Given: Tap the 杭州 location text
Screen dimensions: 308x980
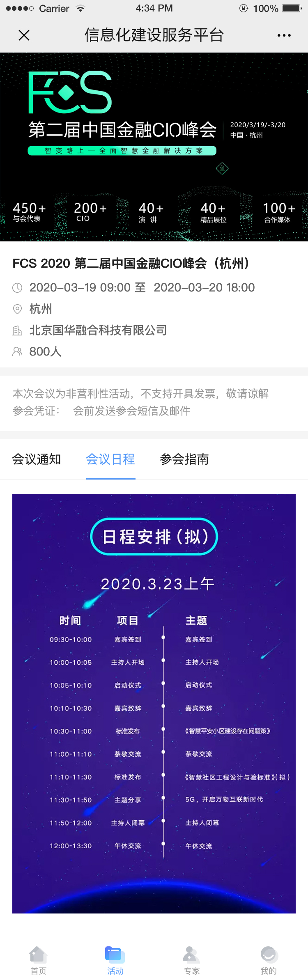Looking at the screenshot, I should pos(41,309).
